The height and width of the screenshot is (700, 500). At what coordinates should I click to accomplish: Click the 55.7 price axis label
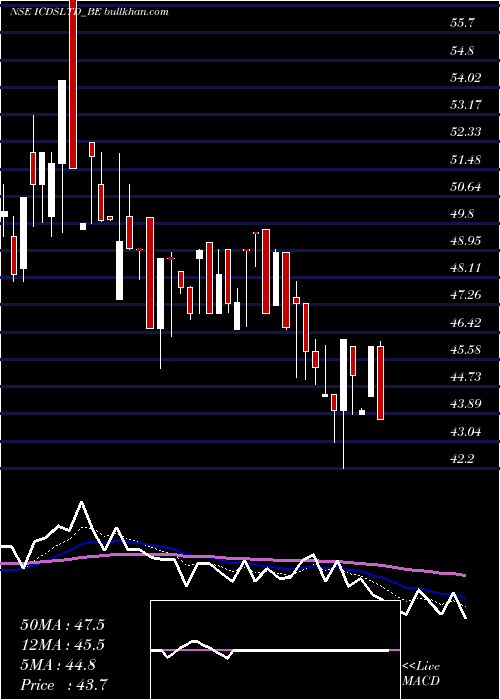point(462,23)
